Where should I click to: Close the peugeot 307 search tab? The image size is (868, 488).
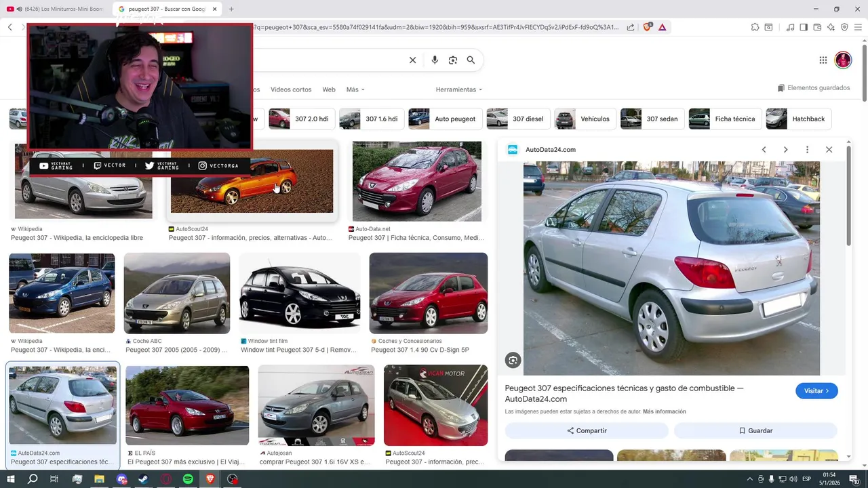pyautogui.click(x=215, y=9)
